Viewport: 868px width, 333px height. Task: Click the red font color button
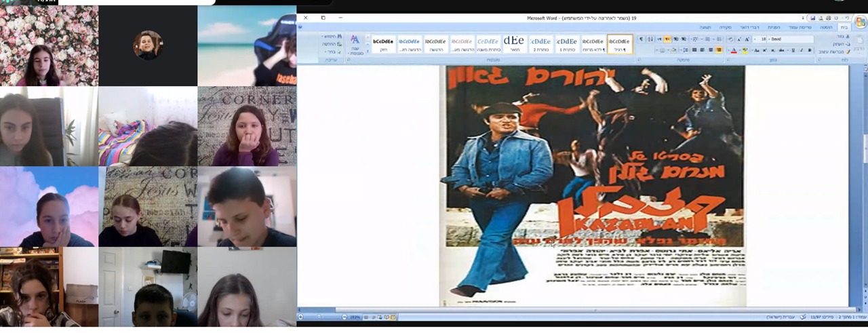coord(734,50)
